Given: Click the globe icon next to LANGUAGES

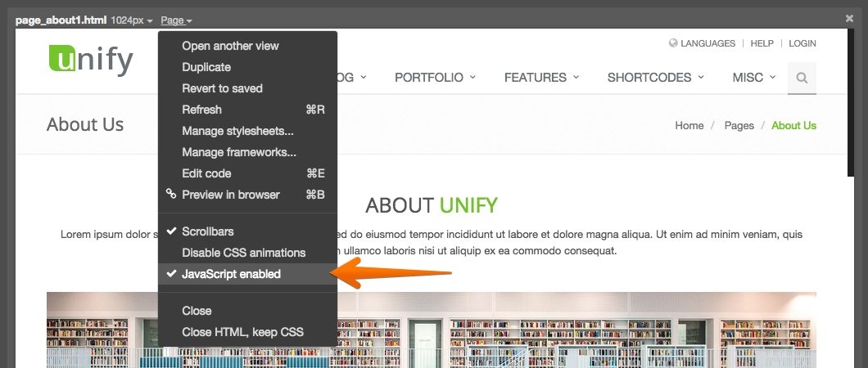Looking at the screenshot, I should pos(673,43).
